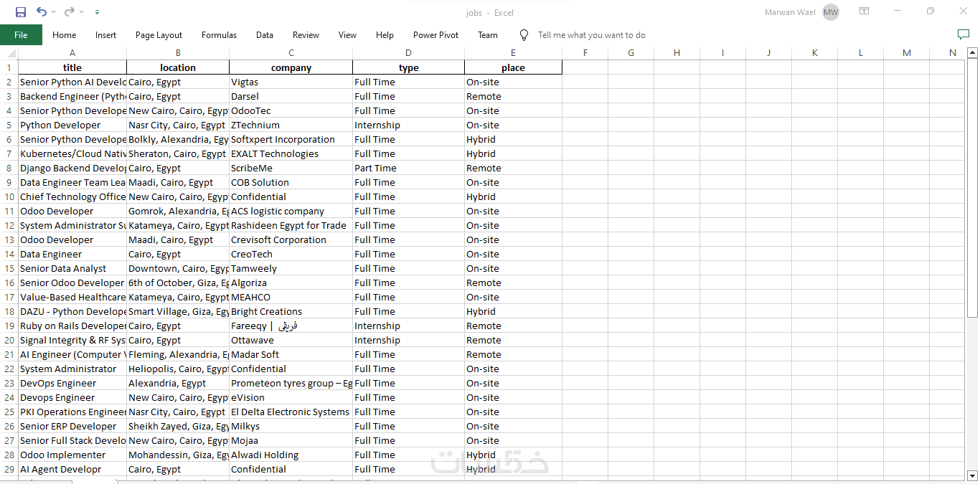
Task: Open the Redo history dropdown arrow
Action: tap(82, 12)
